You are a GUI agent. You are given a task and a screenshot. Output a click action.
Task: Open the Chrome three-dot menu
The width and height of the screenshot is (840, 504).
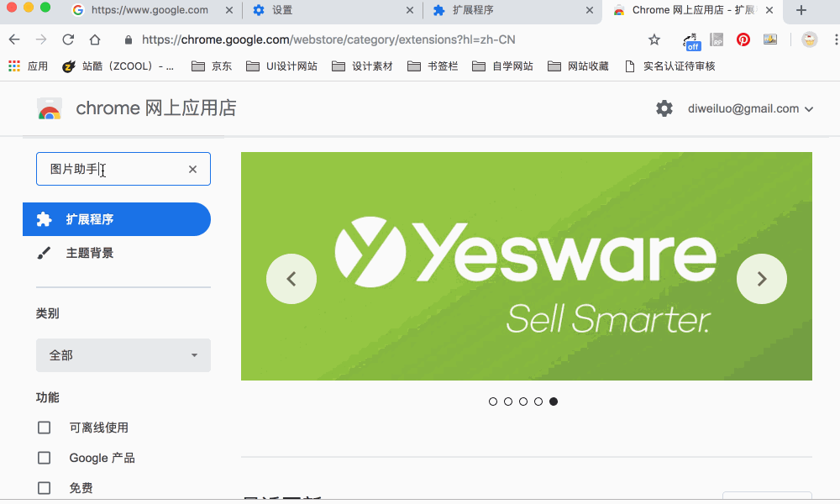(836, 39)
